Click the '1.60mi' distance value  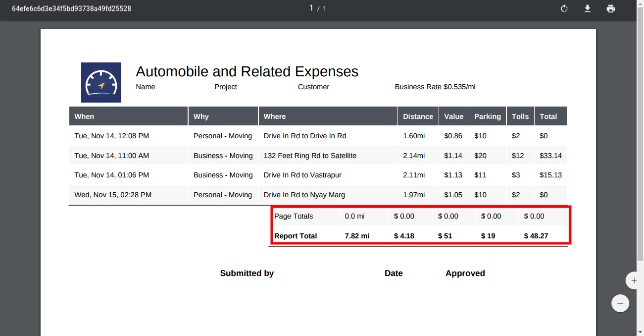(414, 136)
